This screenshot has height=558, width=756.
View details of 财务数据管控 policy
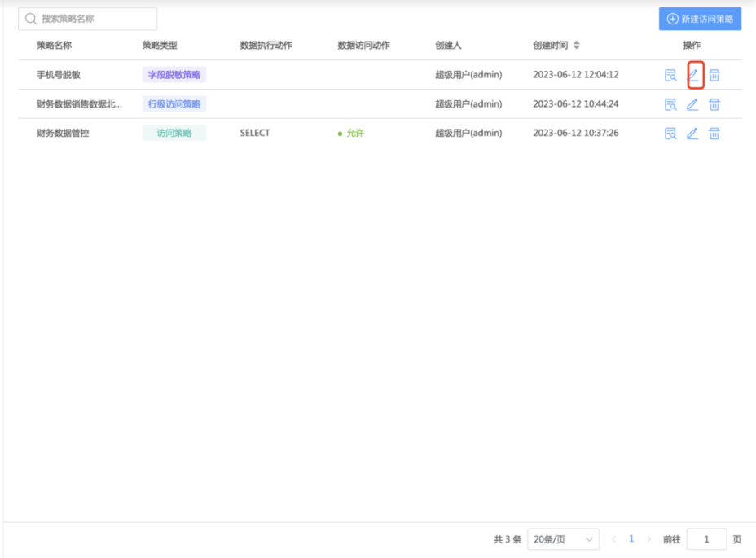[670, 134]
